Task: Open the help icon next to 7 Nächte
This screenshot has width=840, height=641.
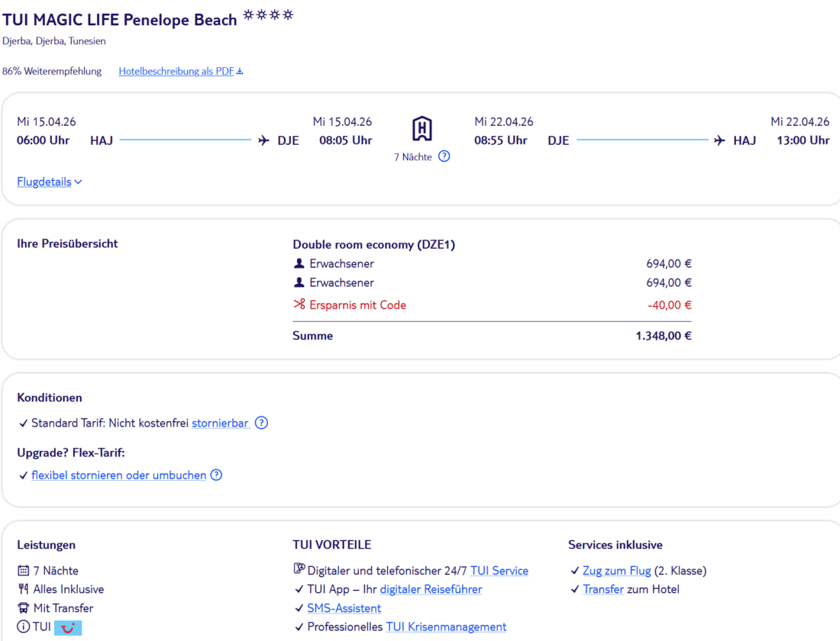Action: click(x=444, y=156)
